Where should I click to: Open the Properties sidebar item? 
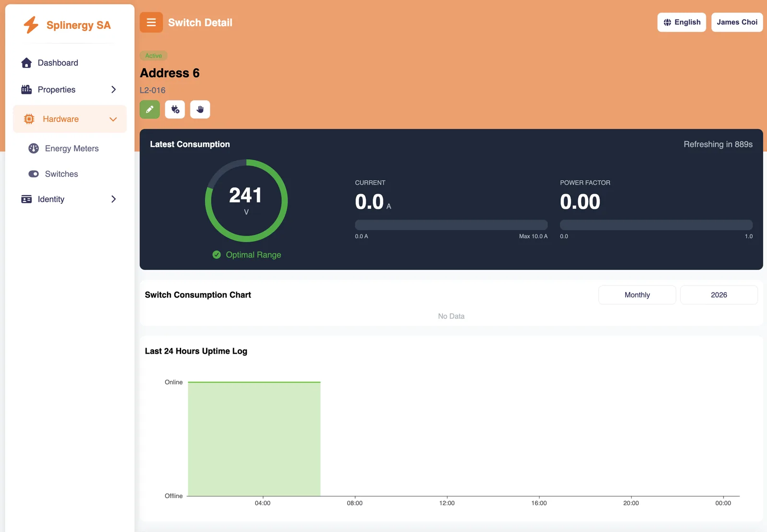[x=70, y=90]
